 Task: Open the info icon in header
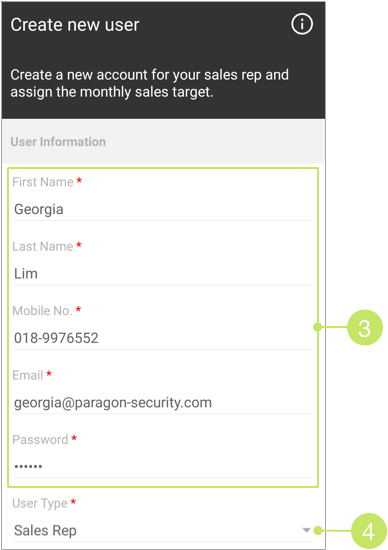click(x=302, y=24)
